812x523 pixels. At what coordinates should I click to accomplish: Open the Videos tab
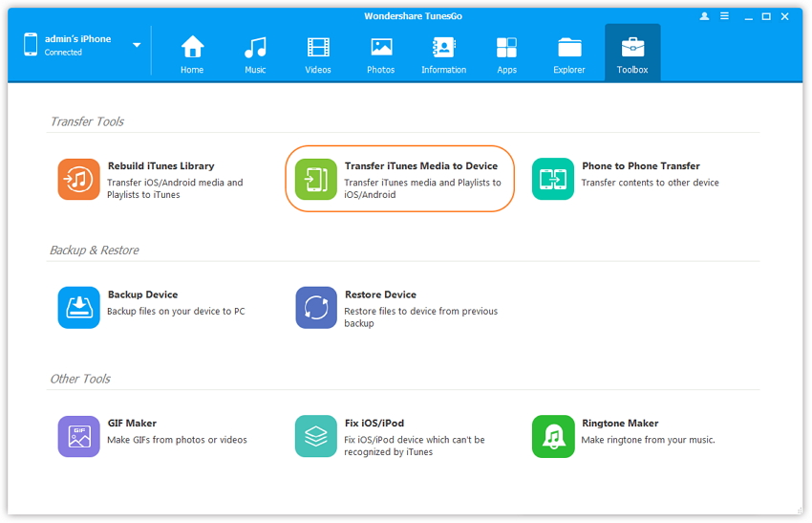(x=318, y=54)
